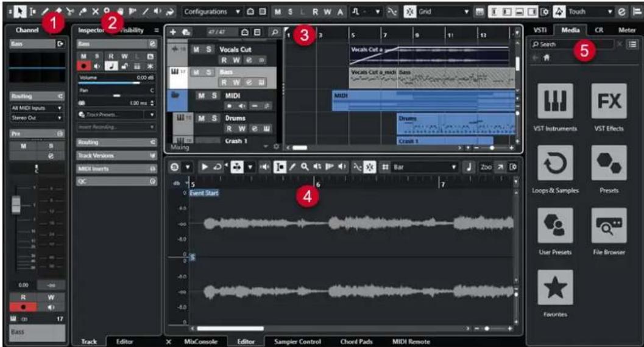This screenshot has height=347, width=644.
Task: Open the File Browser tile
Action: [x=609, y=225]
